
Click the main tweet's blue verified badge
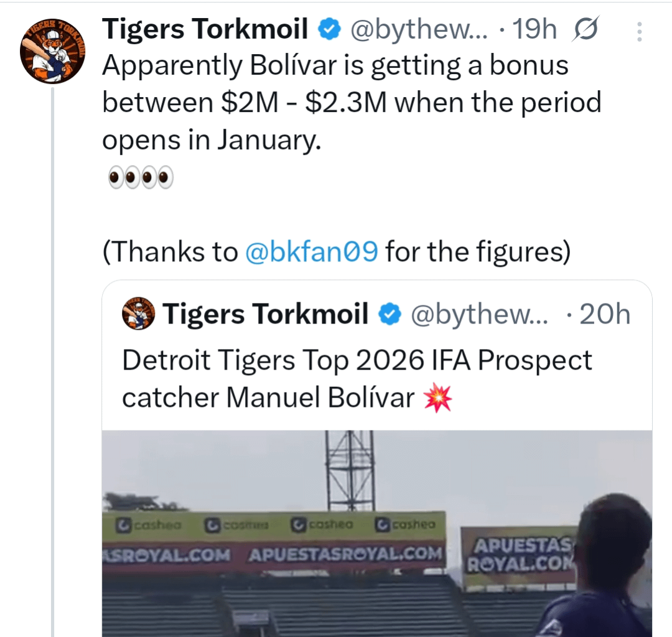[329, 29]
